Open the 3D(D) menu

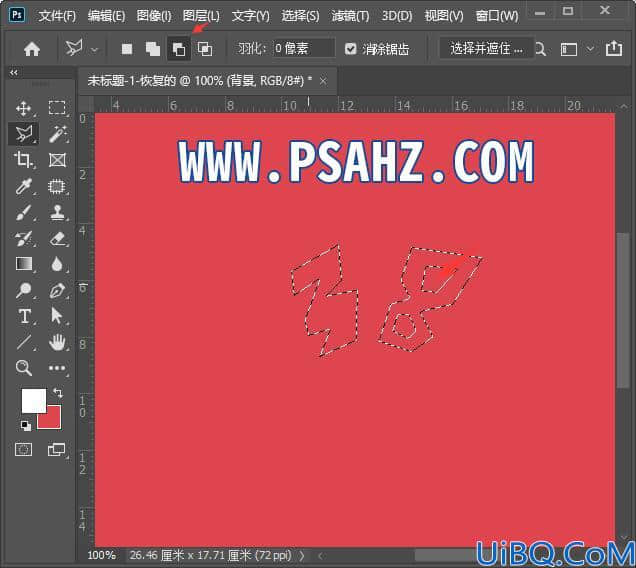[x=397, y=16]
